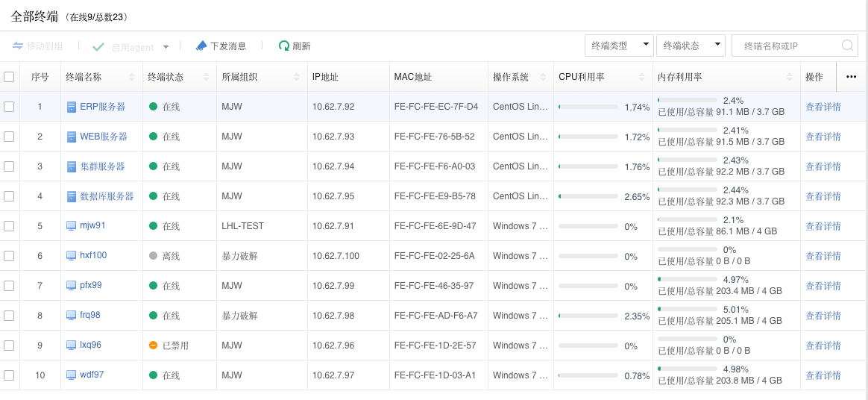Select the checkbox for row 6 hxf100
This screenshot has height=400, width=868.
pos(9,256)
